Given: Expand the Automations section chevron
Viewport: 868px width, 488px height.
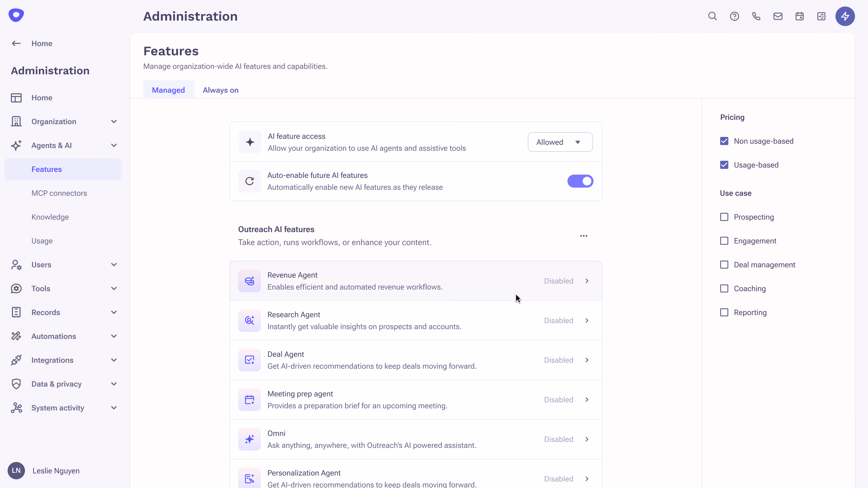Looking at the screenshot, I should click(114, 336).
